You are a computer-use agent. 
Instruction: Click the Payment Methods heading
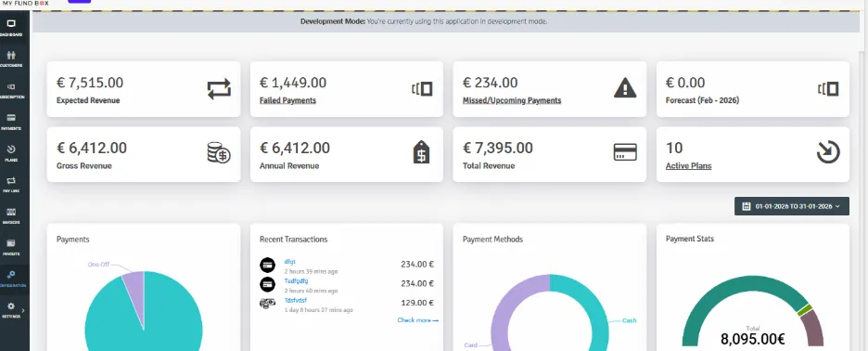tap(492, 240)
